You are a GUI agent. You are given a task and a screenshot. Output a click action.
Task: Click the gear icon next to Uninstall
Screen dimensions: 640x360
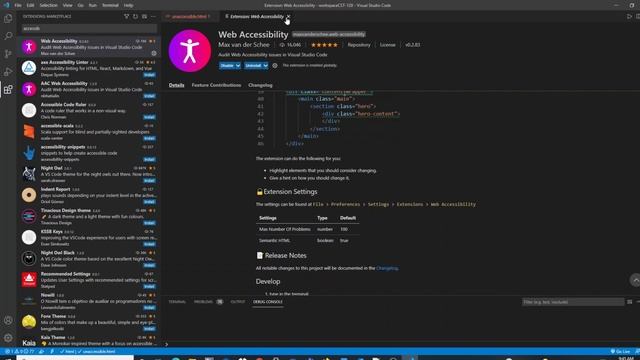point(275,65)
